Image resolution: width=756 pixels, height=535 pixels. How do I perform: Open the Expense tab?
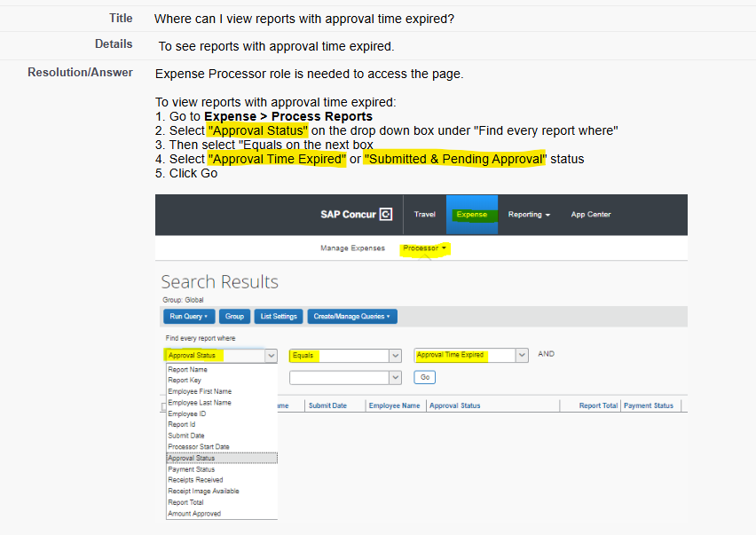[471, 215]
